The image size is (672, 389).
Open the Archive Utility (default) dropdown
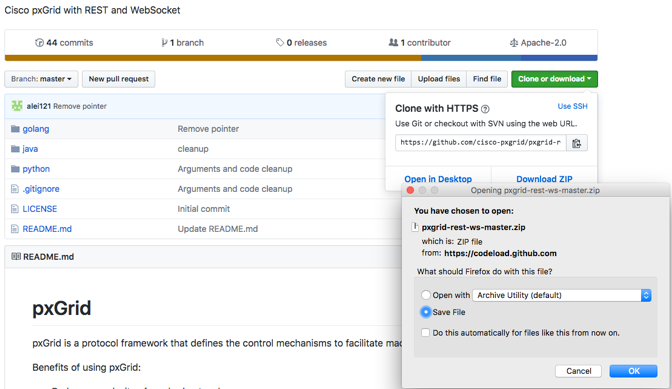tap(562, 295)
